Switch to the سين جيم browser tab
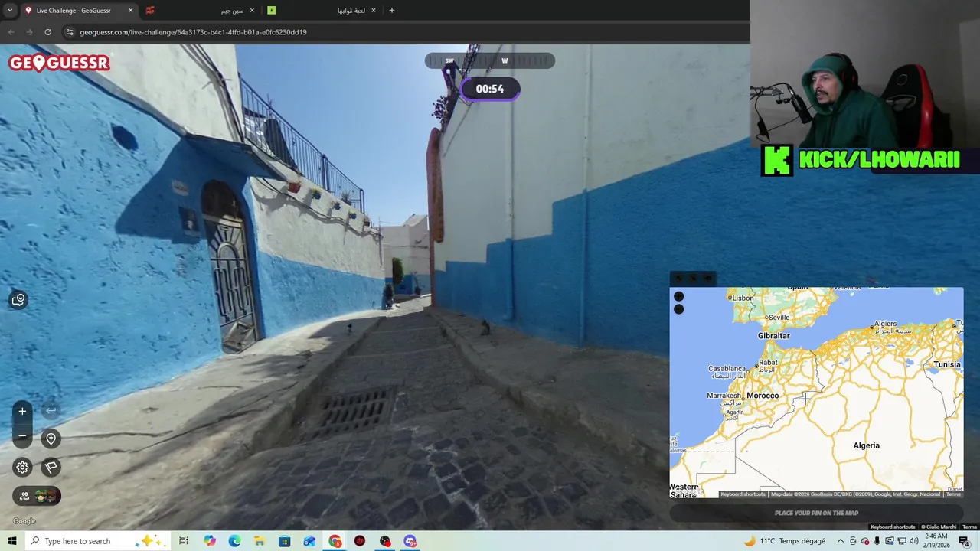 pyautogui.click(x=199, y=11)
